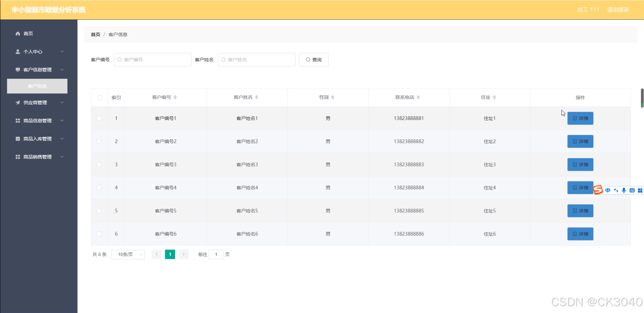Click the product information management grid icon
This screenshot has height=313, width=644.
[x=18, y=121]
